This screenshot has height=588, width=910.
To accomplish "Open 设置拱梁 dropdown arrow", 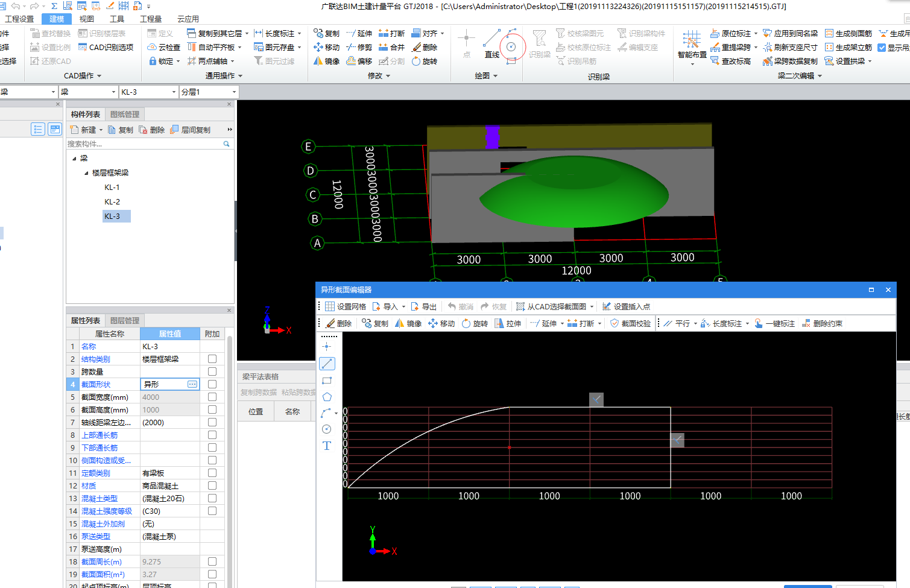I will coord(870,61).
